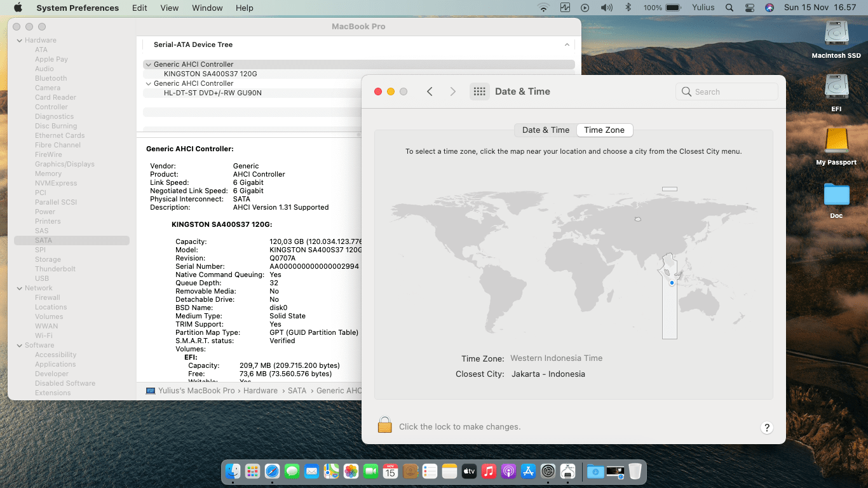Open the Show All preferences grid

pyautogui.click(x=480, y=91)
